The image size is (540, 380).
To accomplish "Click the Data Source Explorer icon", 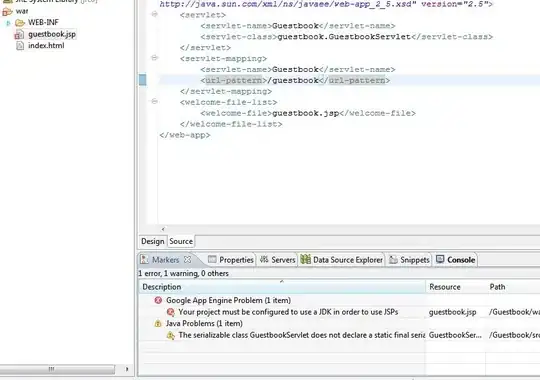I will coord(305,259).
